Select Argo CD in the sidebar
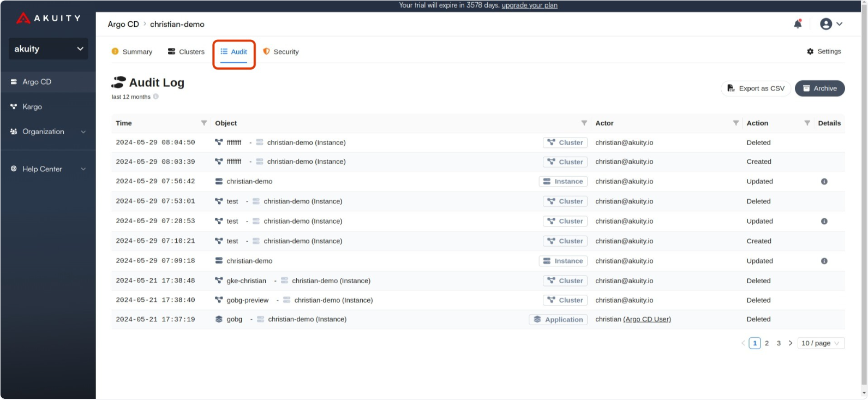 (x=48, y=82)
